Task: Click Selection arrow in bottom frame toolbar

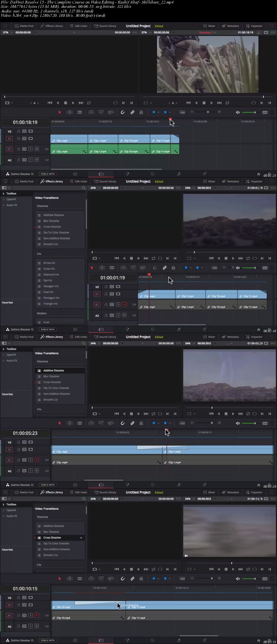Action: point(60,579)
